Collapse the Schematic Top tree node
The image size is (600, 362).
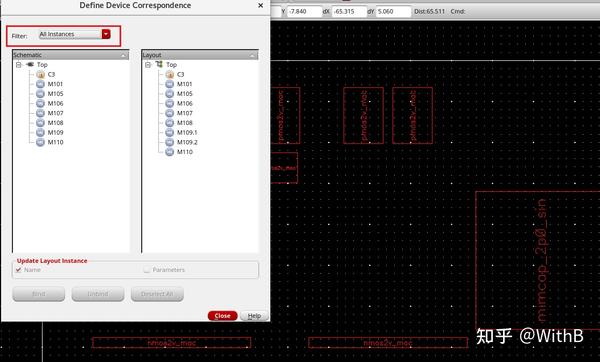pos(18,65)
